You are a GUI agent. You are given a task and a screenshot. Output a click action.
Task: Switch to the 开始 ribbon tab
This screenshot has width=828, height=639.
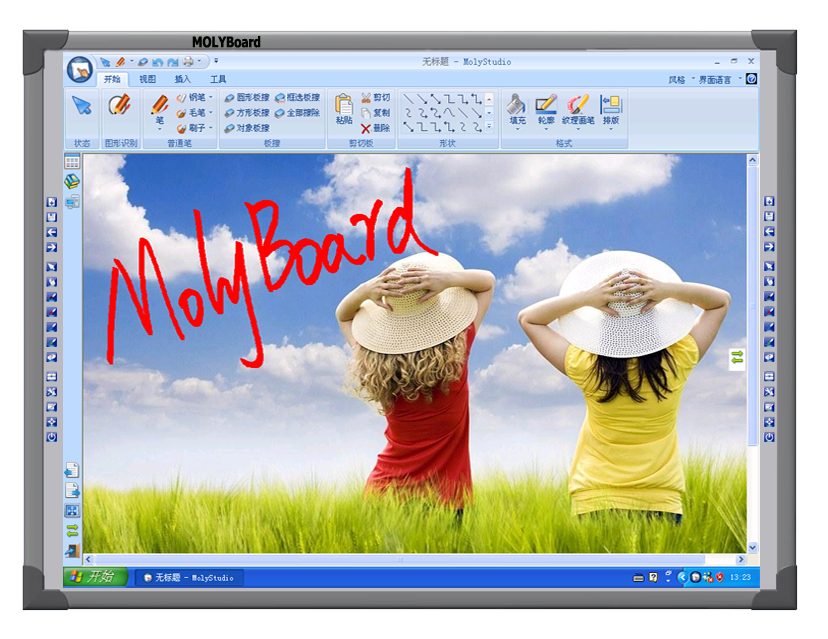112,79
